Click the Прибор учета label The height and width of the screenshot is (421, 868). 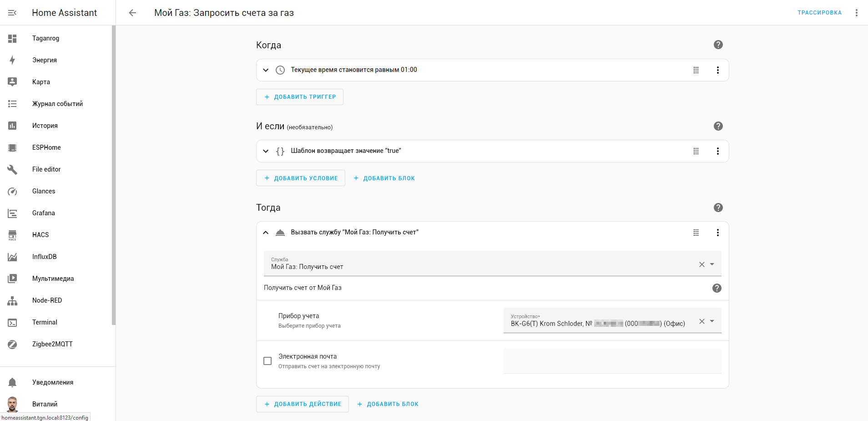tap(299, 316)
